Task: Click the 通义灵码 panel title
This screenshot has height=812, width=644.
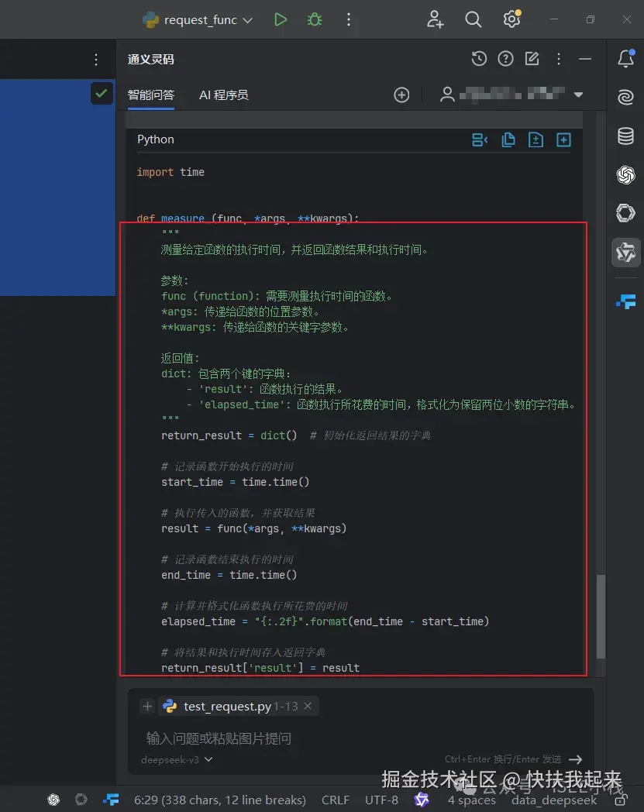Action: [x=151, y=59]
